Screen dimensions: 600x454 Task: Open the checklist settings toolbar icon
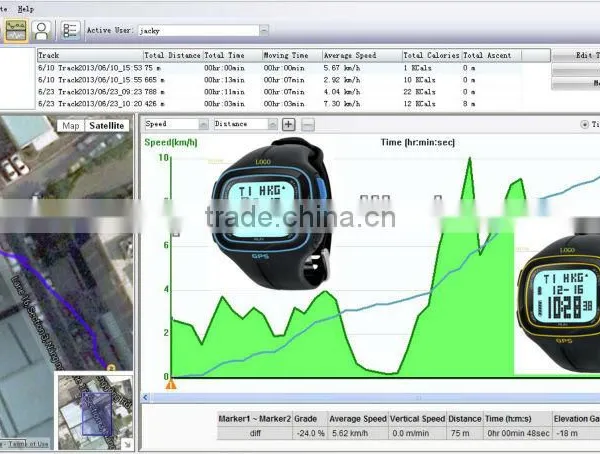pyautogui.click(x=70, y=31)
